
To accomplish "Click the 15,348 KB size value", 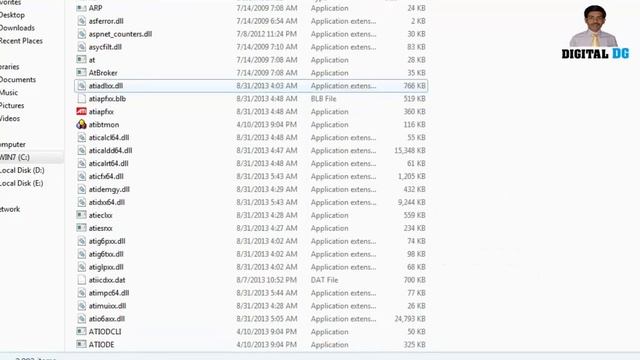I will point(410,150).
